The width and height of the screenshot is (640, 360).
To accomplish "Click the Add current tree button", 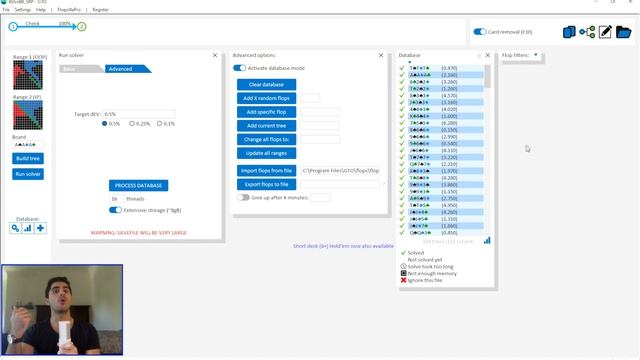I will (x=267, y=126).
